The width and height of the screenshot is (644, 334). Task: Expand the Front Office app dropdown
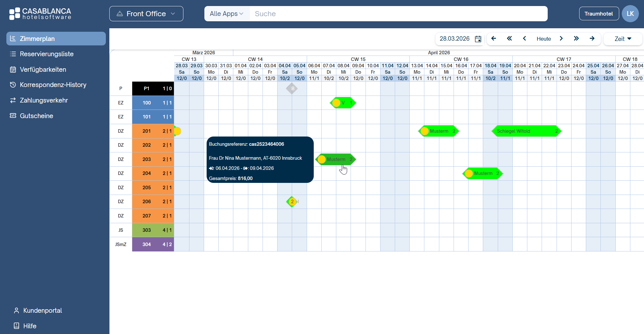(x=146, y=14)
